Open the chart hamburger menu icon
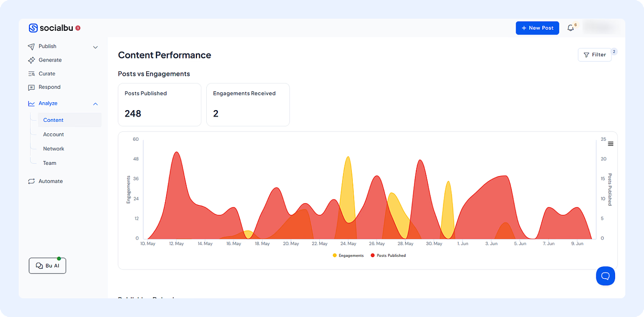Image resolution: width=644 pixels, height=317 pixels. point(610,144)
